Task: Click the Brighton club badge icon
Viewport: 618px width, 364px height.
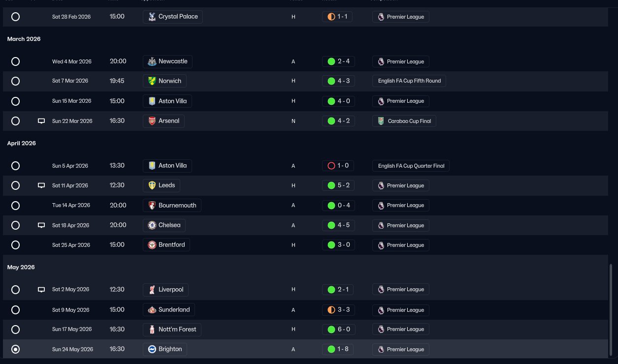Action: point(152,349)
